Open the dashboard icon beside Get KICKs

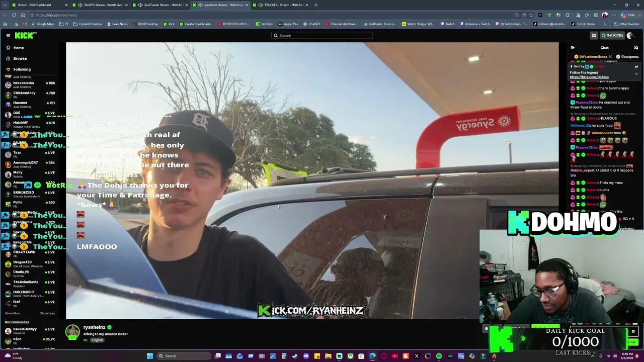point(594,35)
